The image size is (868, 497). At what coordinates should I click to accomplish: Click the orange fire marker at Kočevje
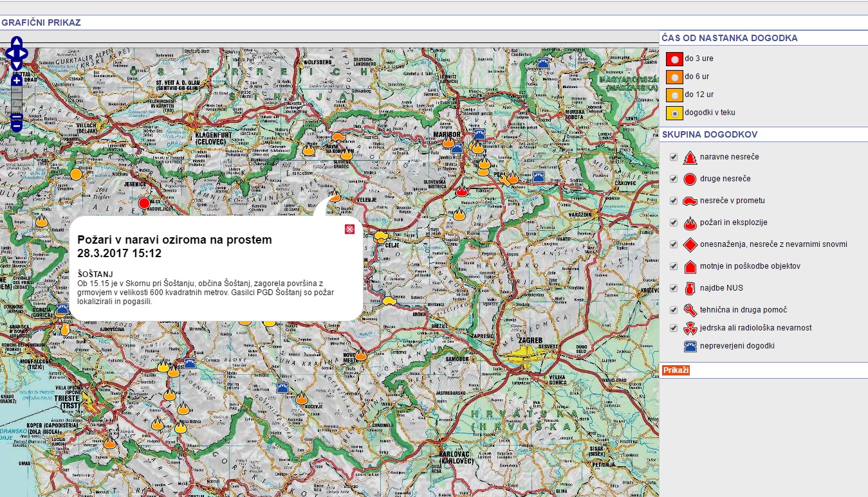pos(301,398)
